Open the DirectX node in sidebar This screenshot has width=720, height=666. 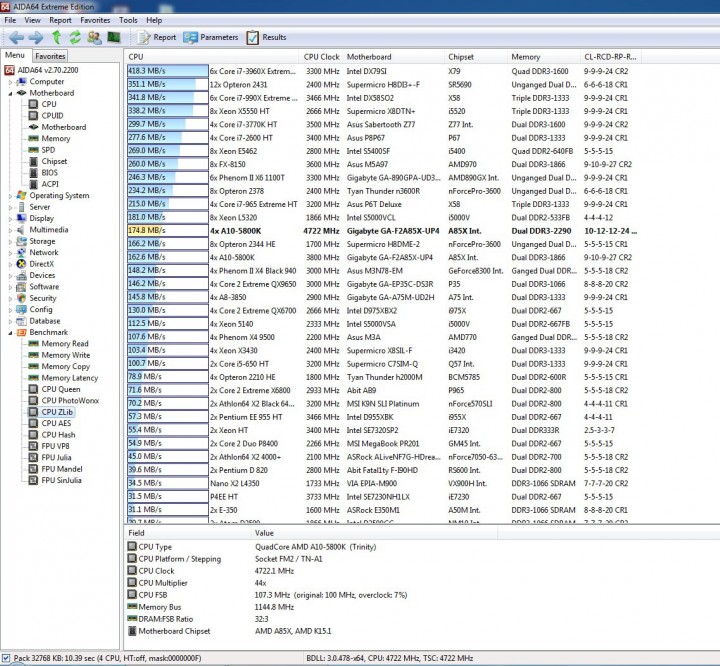click(x=42, y=264)
